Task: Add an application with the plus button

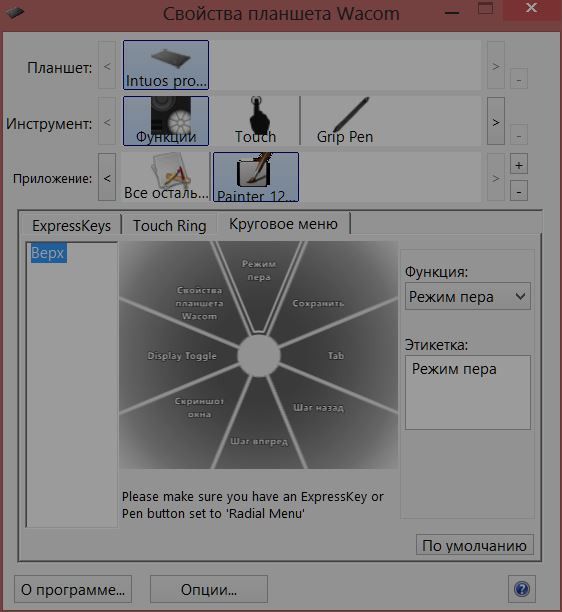Action: click(519, 165)
